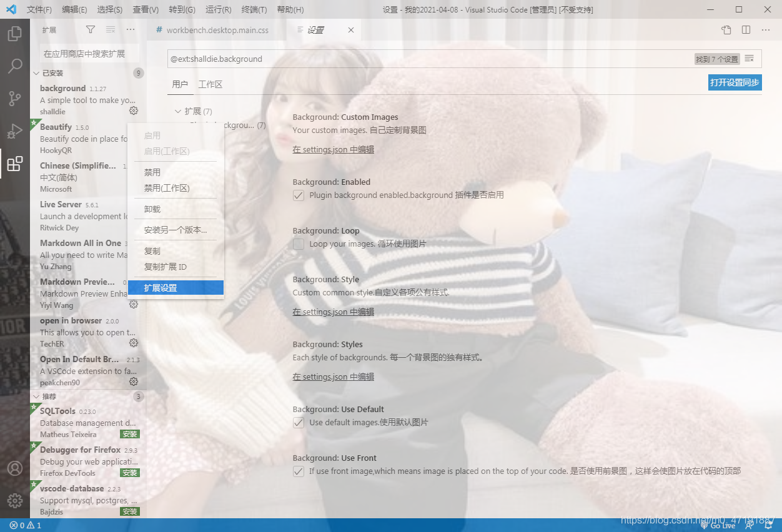This screenshot has height=532, width=782.
Task: Toggle the Background: Use Front checkbox
Action: click(299, 471)
